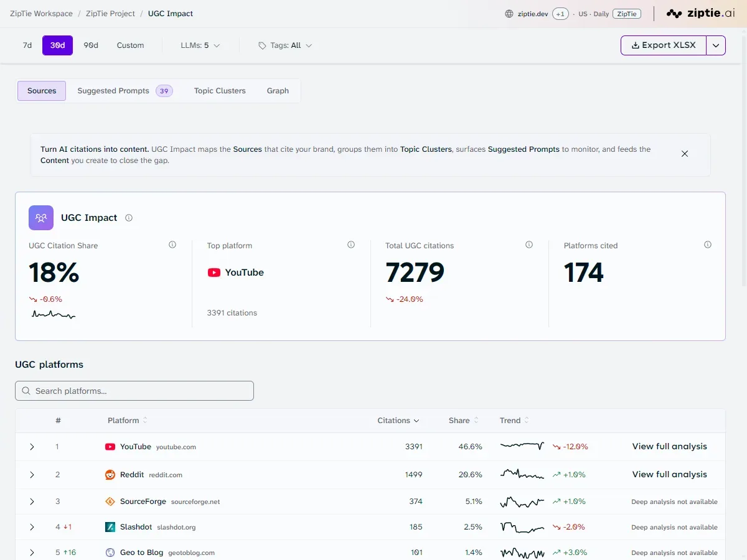Click the Reddit icon in the table

(110, 475)
